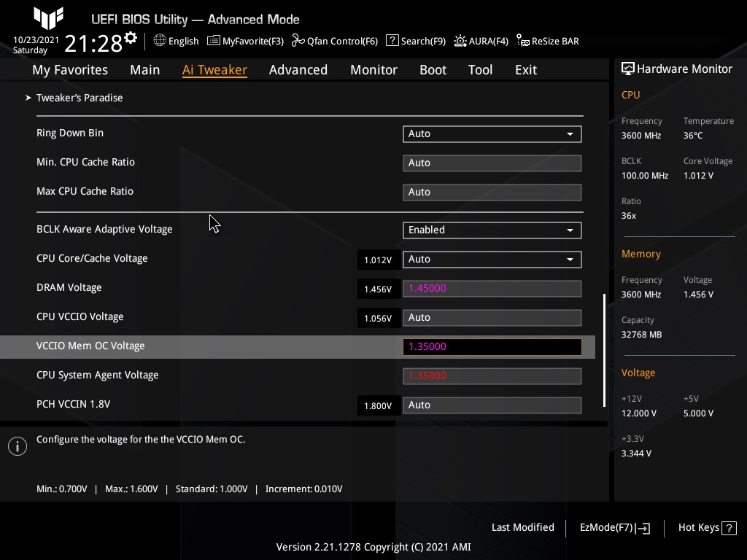Open the clock settings gear icon
Image resolution: width=747 pixels, height=560 pixels.
tap(131, 37)
